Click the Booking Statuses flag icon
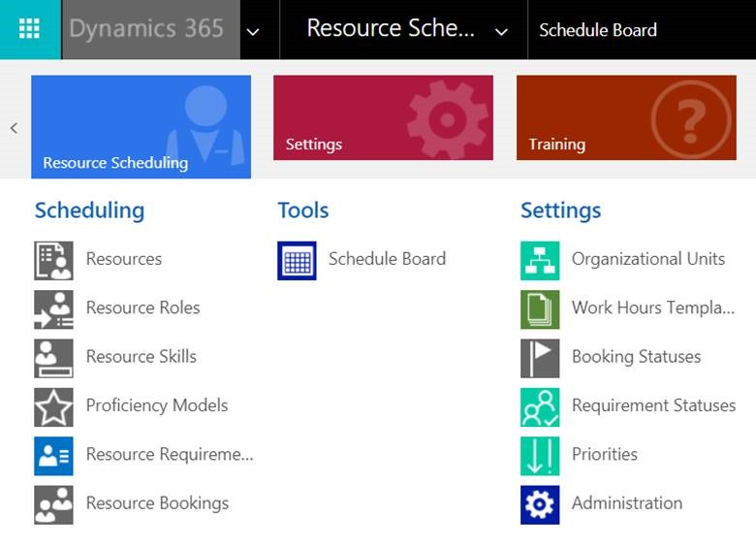This screenshot has width=756, height=549. (x=540, y=358)
